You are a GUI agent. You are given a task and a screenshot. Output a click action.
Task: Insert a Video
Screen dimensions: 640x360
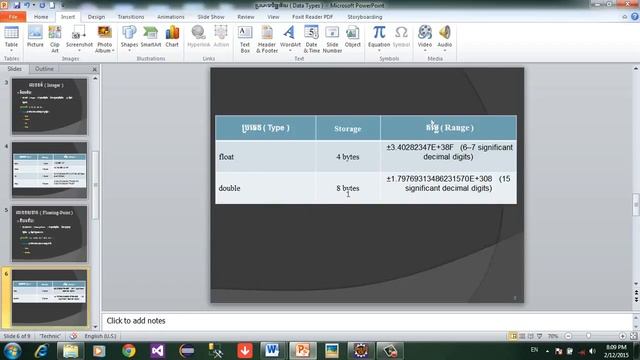tap(425, 38)
